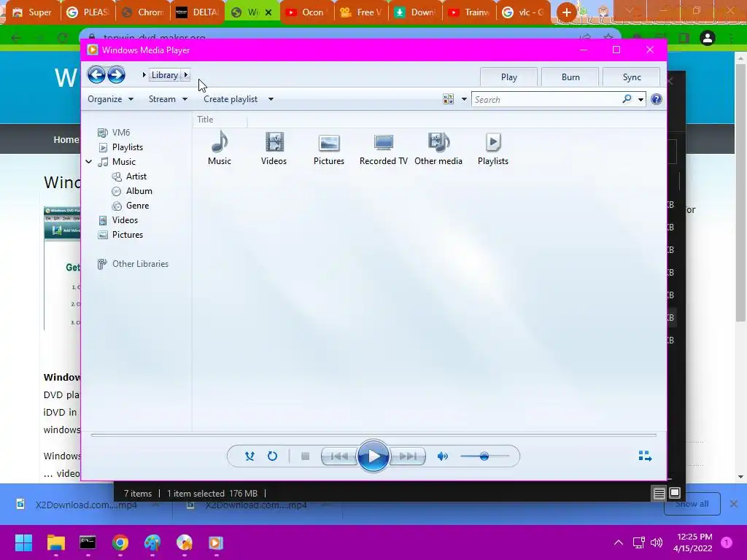Click the View options icon
747x560 pixels.
pyautogui.click(x=449, y=99)
